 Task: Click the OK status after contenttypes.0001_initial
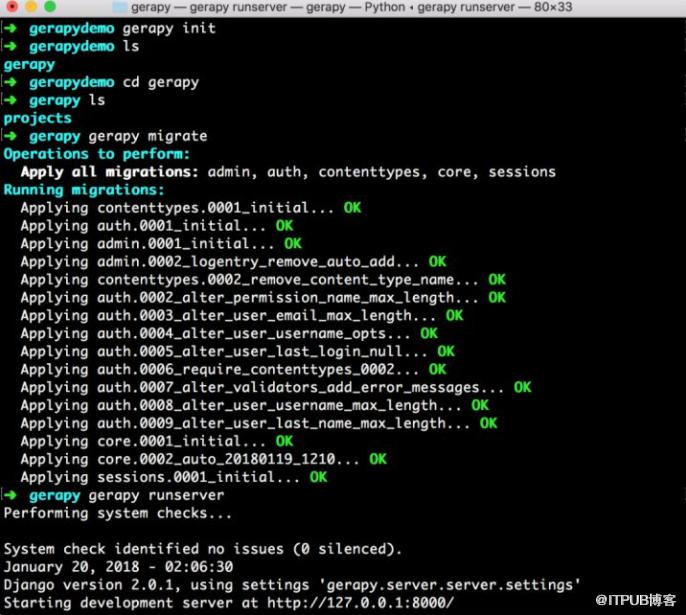(352, 207)
